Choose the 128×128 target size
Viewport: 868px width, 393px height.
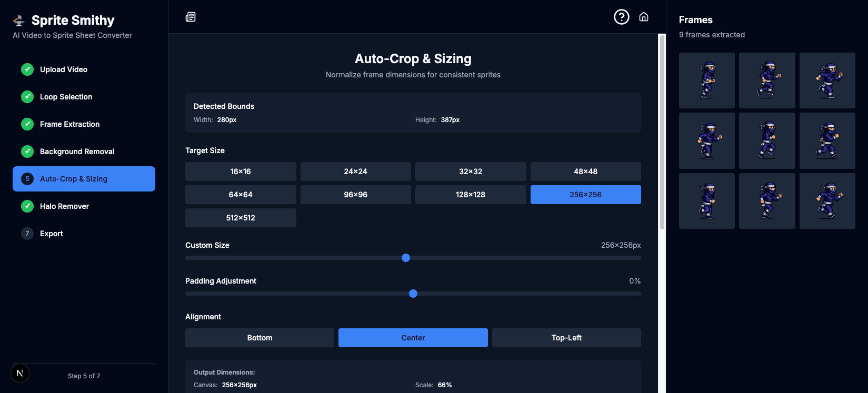click(x=470, y=195)
